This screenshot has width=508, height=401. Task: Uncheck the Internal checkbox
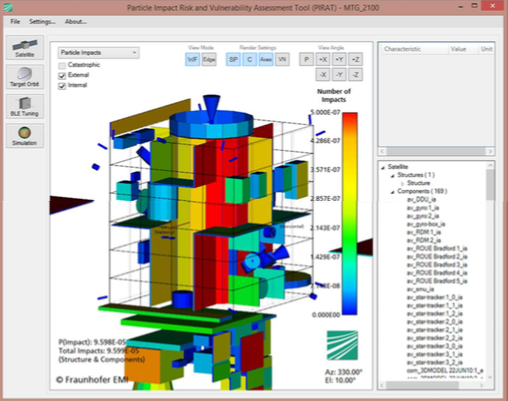coord(62,86)
